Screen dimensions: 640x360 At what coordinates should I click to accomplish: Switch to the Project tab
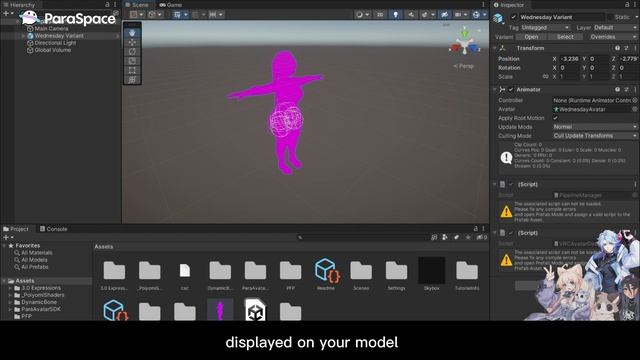16,229
